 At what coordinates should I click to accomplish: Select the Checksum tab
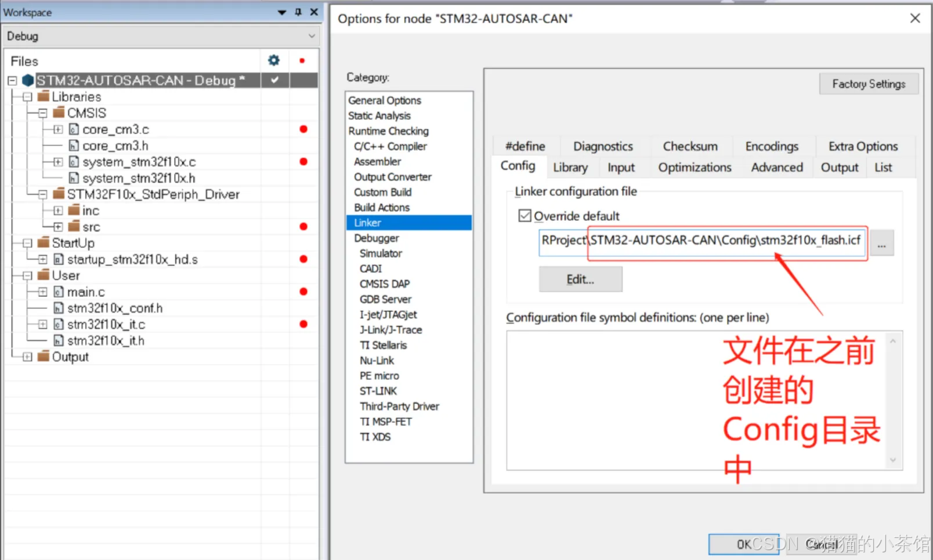690,146
